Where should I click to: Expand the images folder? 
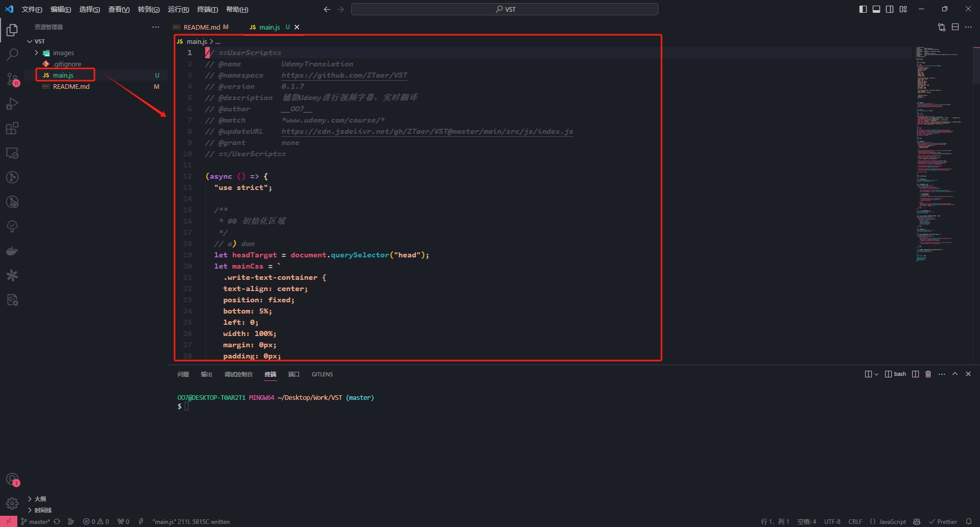click(x=36, y=53)
